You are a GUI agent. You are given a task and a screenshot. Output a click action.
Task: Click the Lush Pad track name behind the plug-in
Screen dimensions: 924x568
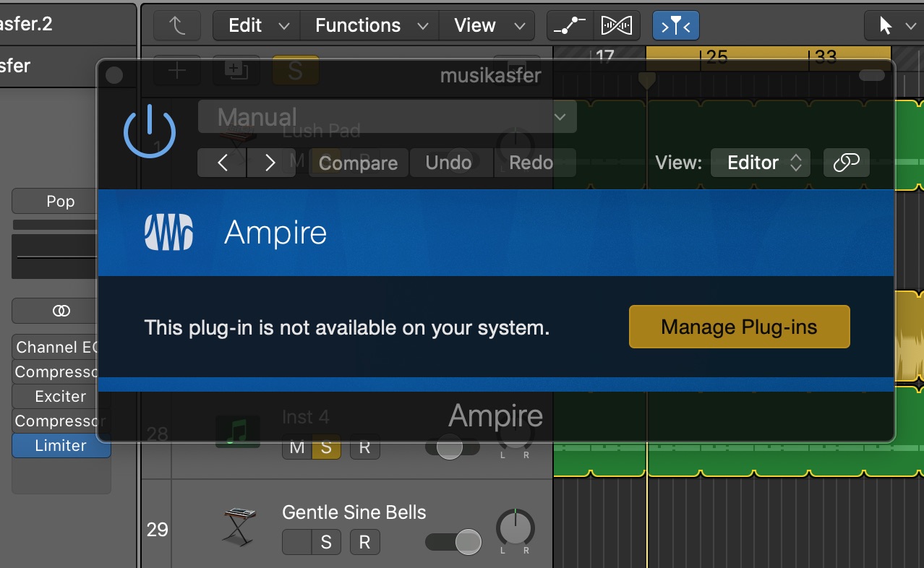point(321,132)
